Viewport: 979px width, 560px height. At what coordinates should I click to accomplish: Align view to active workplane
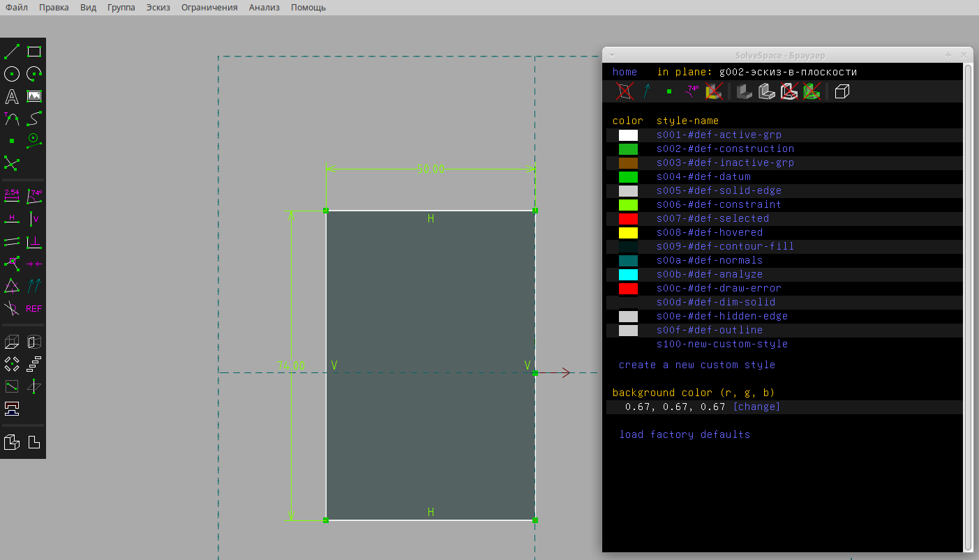[34, 442]
